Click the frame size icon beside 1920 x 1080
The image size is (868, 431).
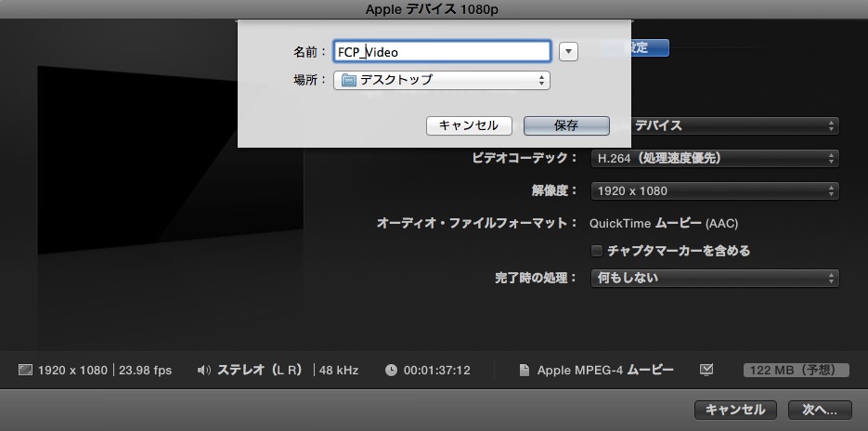25,370
